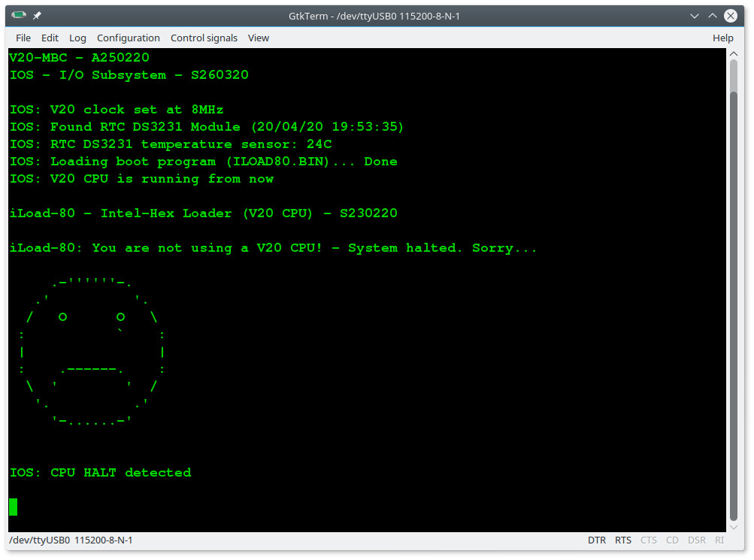Click the GtkTerm application icon in title bar

[19, 15]
